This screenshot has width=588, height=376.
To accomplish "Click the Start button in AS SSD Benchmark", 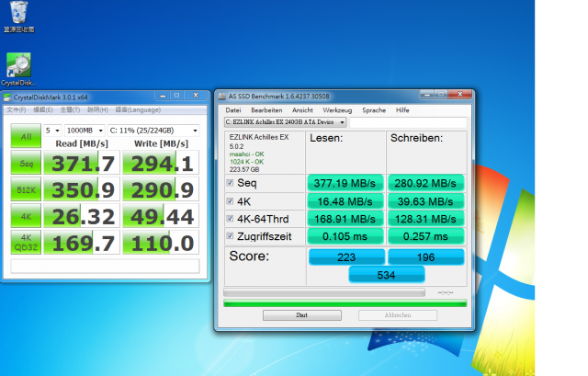I will 302,315.
